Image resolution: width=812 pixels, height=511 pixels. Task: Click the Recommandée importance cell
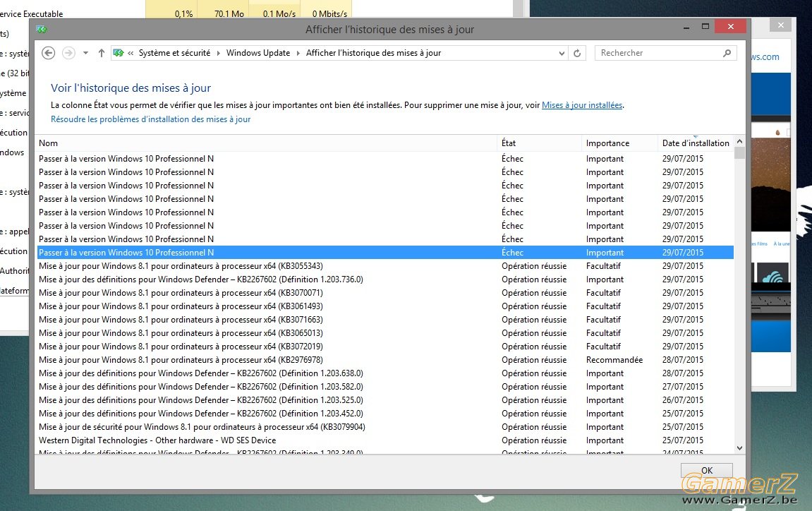[x=614, y=360]
